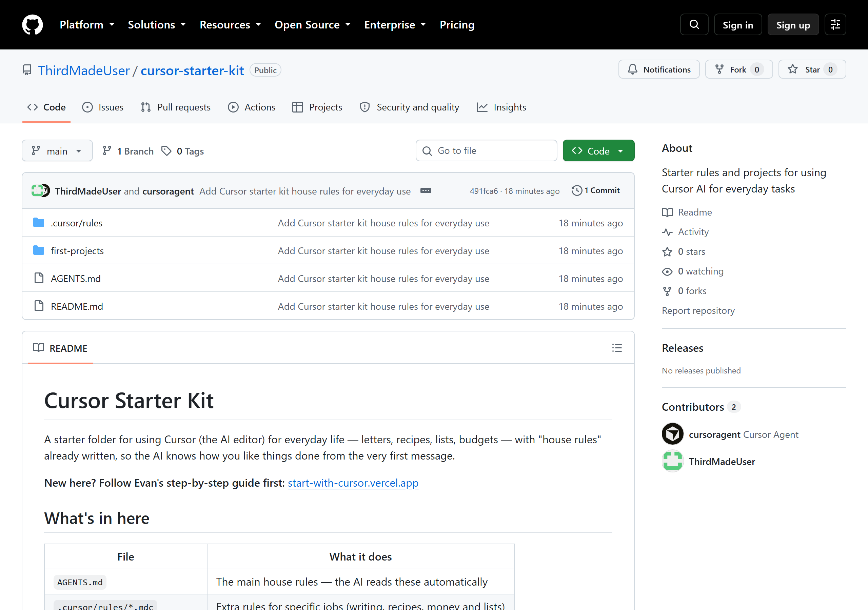Open the 0 stars link
The height and width of the screenshot is (610, 868).
(x=684, y=251)
